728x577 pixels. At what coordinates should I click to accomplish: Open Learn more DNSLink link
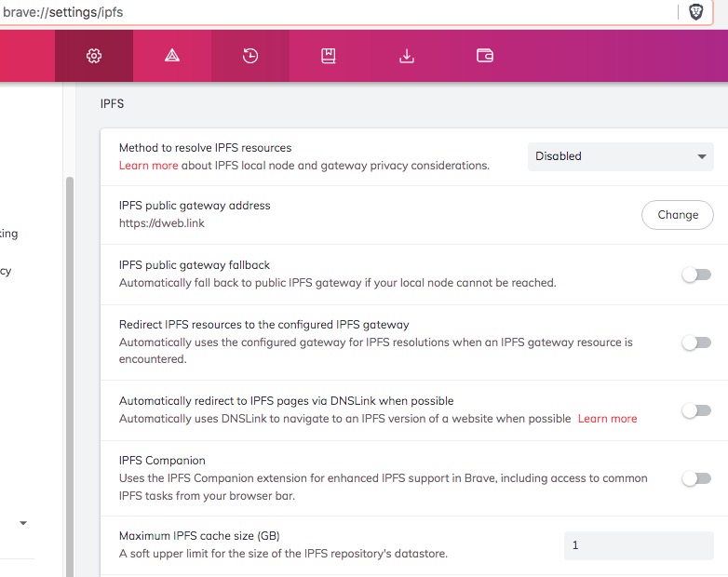point(607,419)
